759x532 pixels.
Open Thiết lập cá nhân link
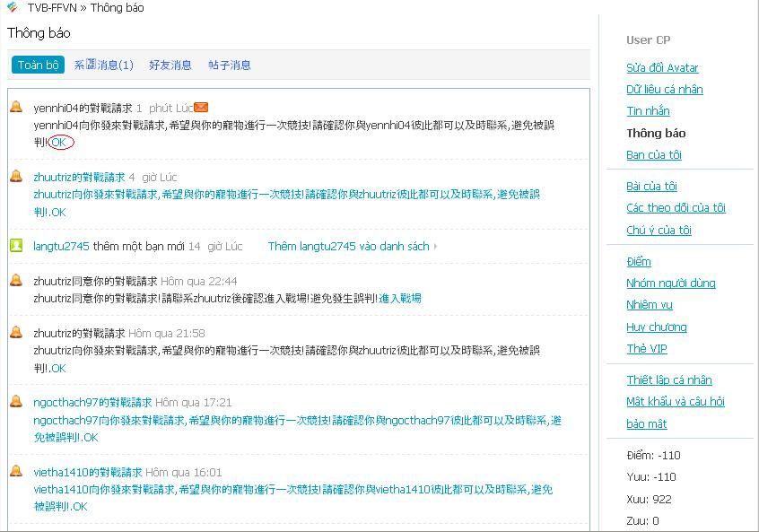click(x=669, y=379)
